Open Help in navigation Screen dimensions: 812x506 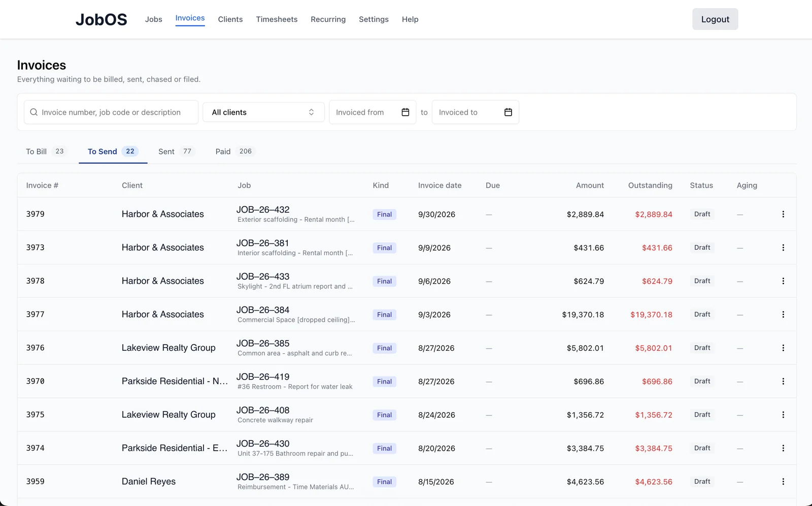(410, 19)
